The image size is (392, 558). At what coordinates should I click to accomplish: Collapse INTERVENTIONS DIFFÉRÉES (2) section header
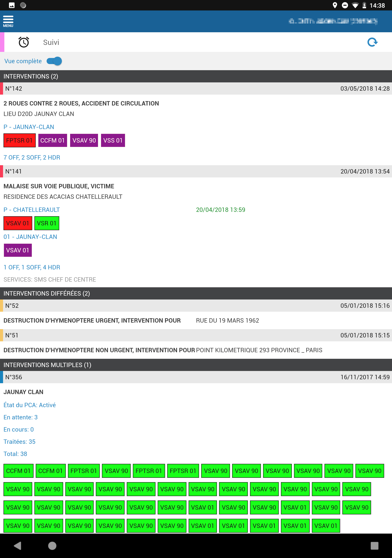(x=196, y=293)
